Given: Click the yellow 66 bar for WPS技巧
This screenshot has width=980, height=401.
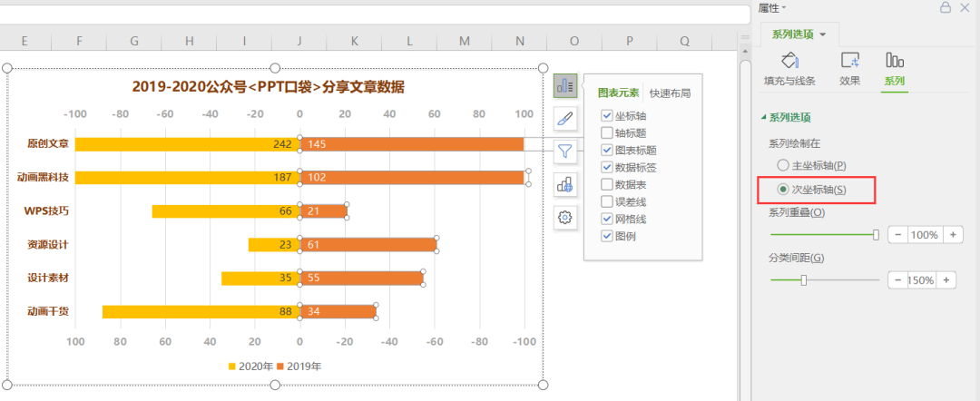Looking at the screenshot, I should [x=226, y=211].
